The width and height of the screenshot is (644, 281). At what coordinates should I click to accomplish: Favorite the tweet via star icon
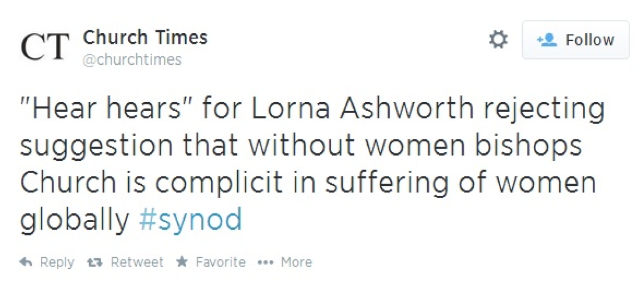(182, 262)
